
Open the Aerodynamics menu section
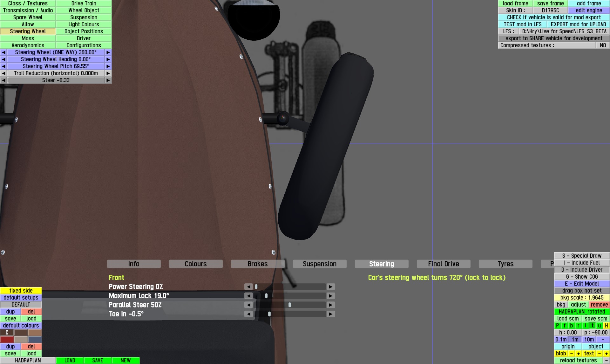click(x=28, y=45)
